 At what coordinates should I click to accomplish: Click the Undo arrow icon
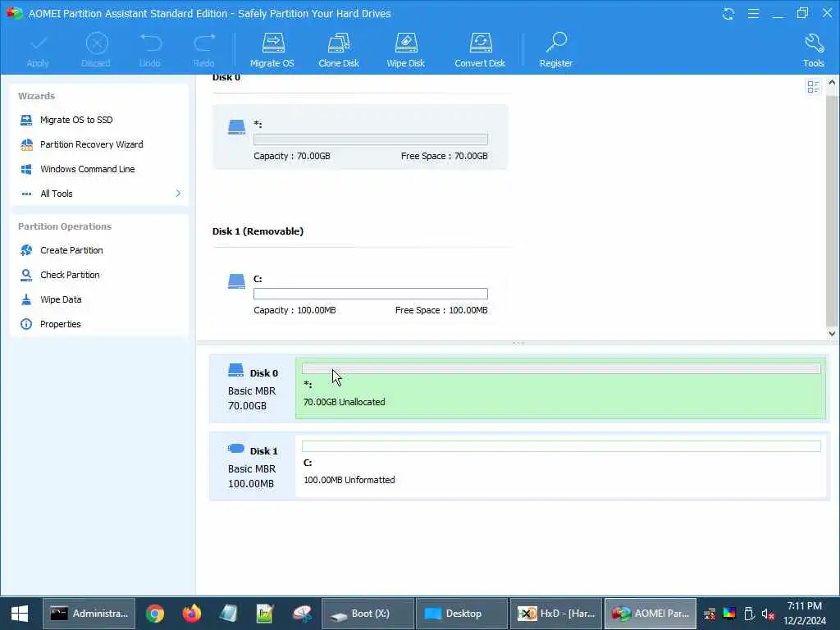[x=151, y=43]
